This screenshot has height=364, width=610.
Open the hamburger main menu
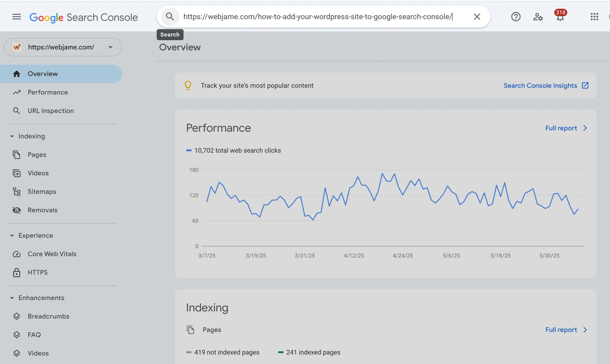coord(16,17)
